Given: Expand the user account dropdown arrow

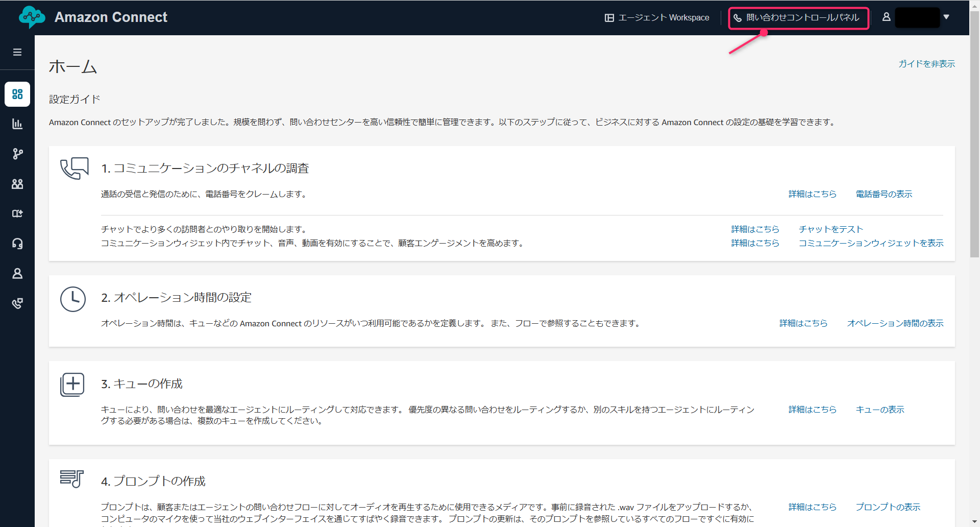Looking at the screenshot, I should 946,17.
